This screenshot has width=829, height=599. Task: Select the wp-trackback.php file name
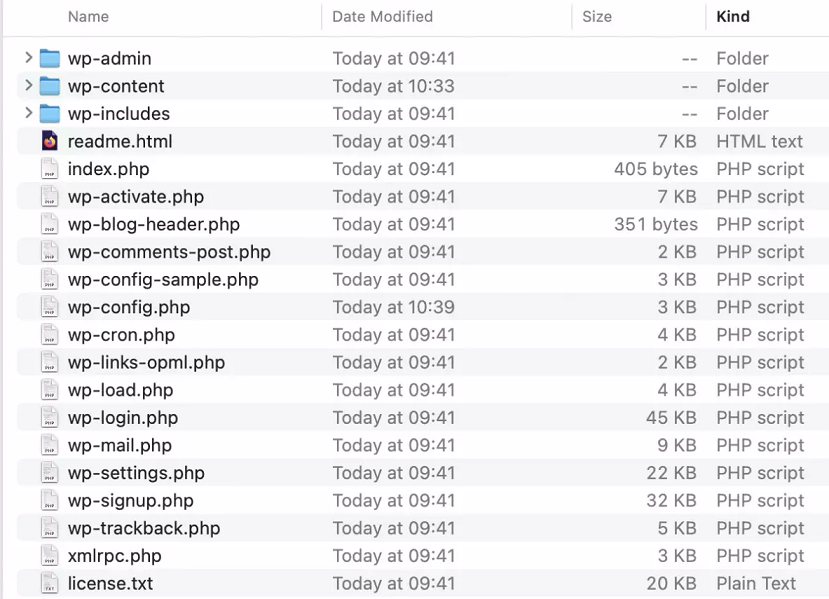coord(144,528)
